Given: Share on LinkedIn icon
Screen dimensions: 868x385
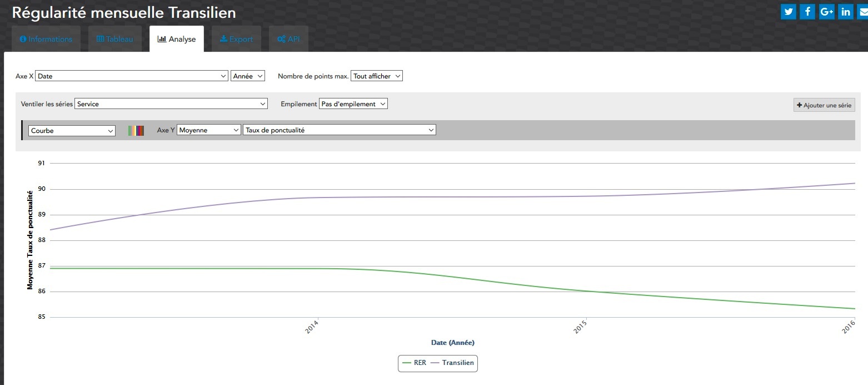Looking at the screenshot, I should tap(846, 11).
